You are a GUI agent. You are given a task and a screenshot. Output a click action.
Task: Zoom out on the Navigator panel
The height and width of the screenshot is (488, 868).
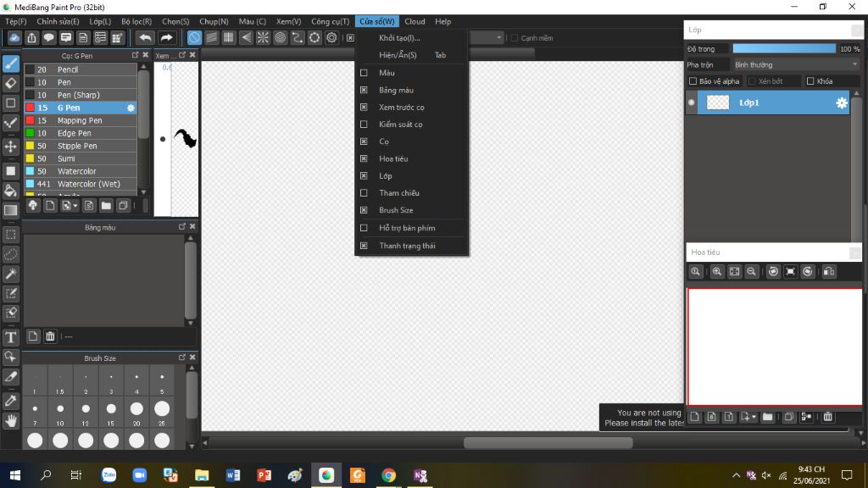[751, 271]
